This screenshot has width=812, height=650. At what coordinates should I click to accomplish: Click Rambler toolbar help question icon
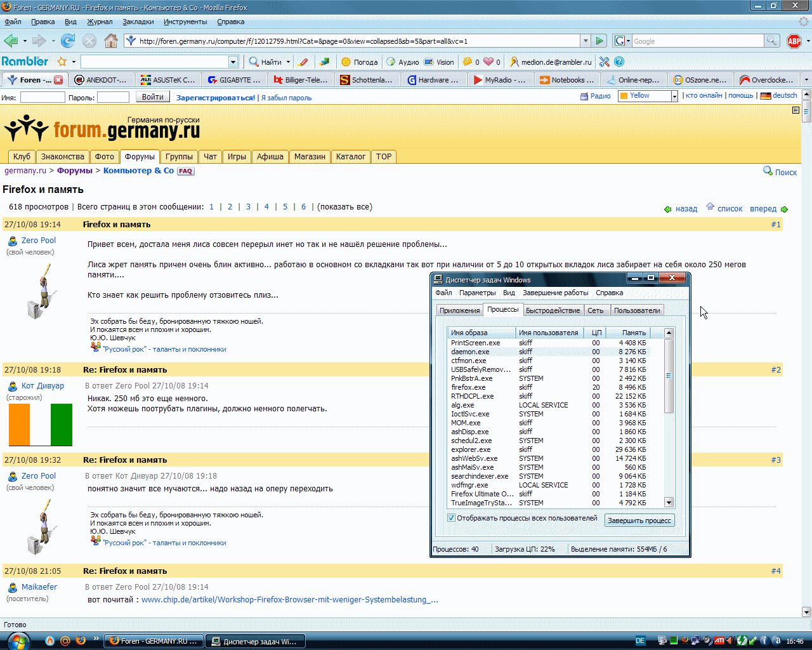(619, 62)
